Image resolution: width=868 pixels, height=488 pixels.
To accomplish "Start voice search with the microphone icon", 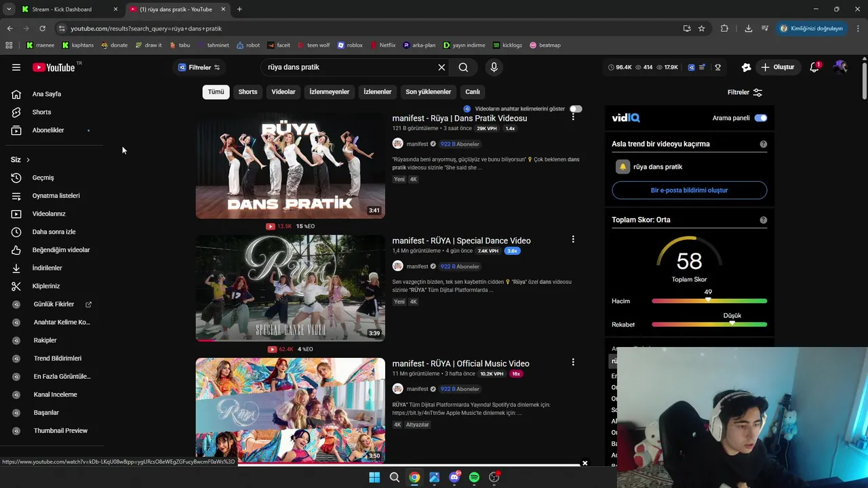I will tap(494, 67).
